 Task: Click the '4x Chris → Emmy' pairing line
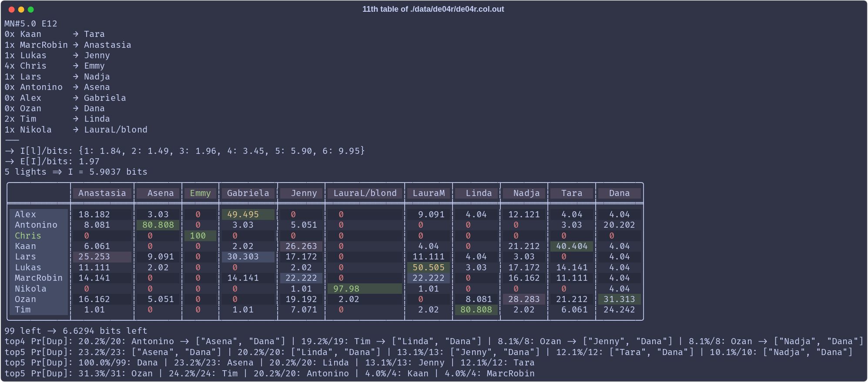(55, 66)
